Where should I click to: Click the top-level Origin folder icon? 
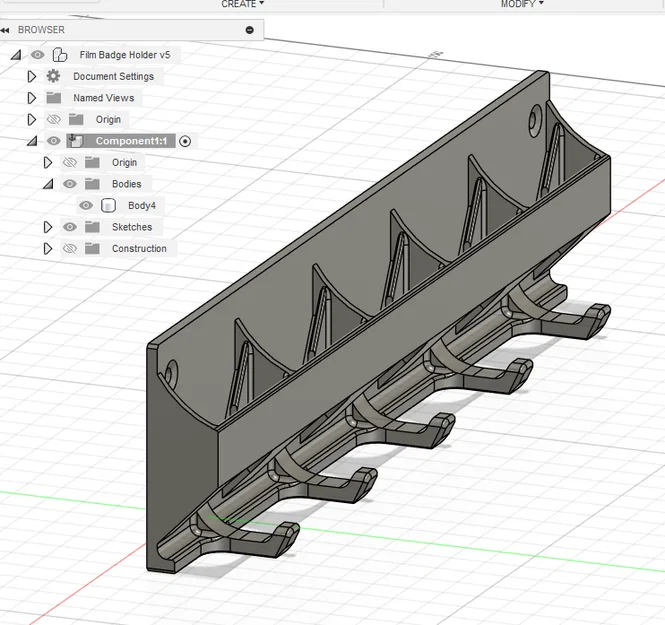click(x=76, y=120)
